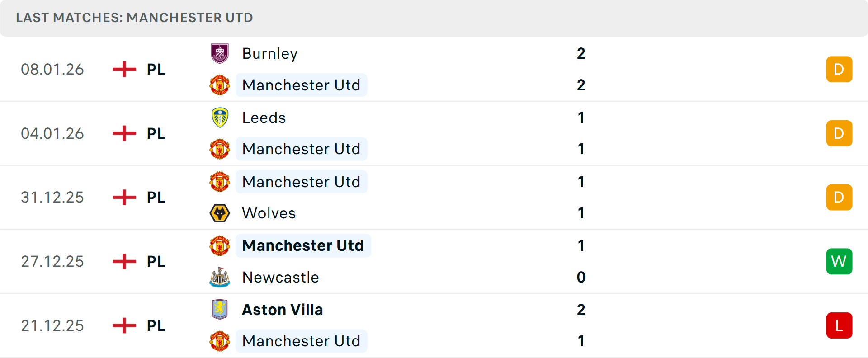
Task: Open the Burnley team link
Action: pyautogui.click(x=270, y=53)
